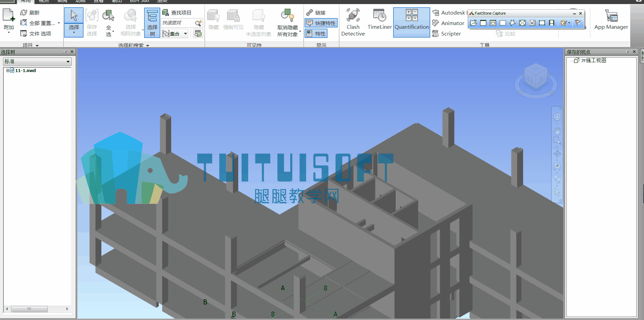The height and width of the screenshot is (320, 644).
Task: Unhide all objects (取消隐藏所有对象)
Action: coord(288,22)
